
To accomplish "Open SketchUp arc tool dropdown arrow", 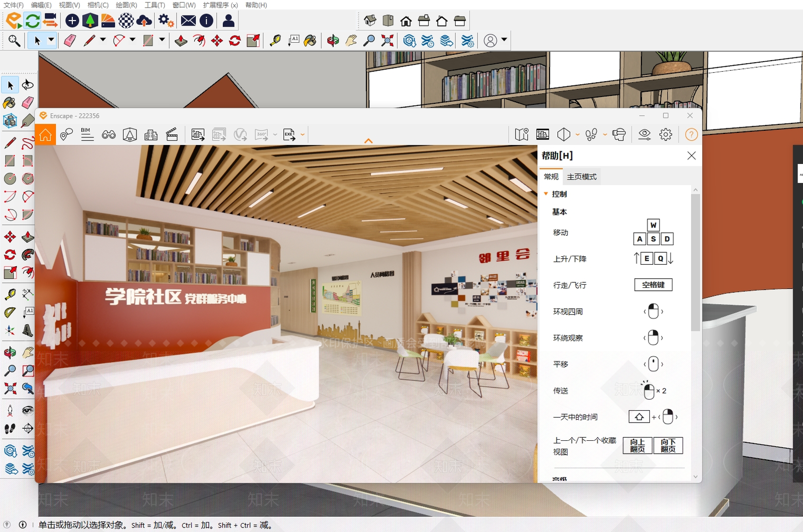I will (132, 40).
